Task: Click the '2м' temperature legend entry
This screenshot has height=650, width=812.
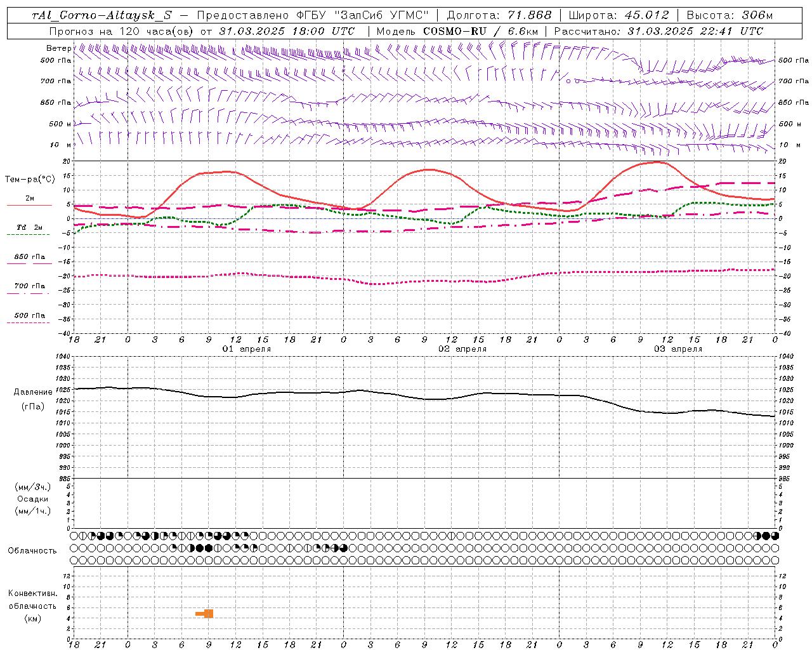Action: (30, 199)
